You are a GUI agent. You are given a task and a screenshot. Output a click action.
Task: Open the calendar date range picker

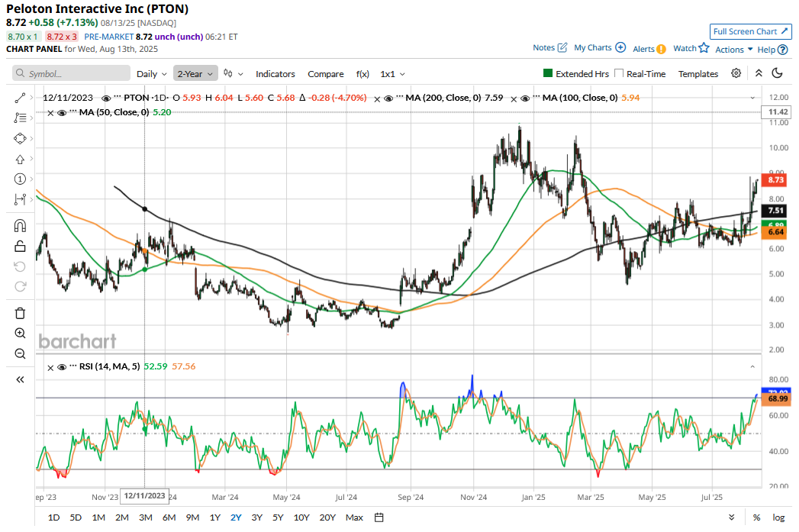coord(379,517)
